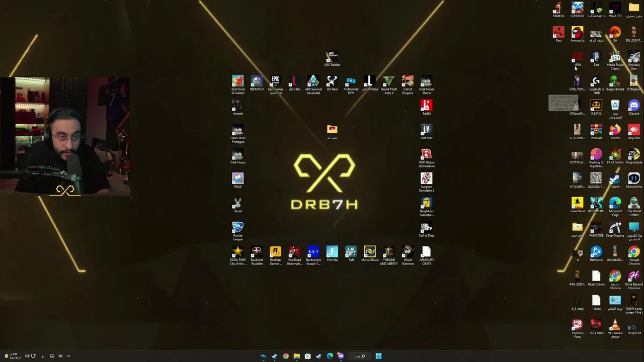Image resolution: width=644 pixels, height=362 pixels.
Task: Open the Pummel Party shortcut
Action: point(577,329)
